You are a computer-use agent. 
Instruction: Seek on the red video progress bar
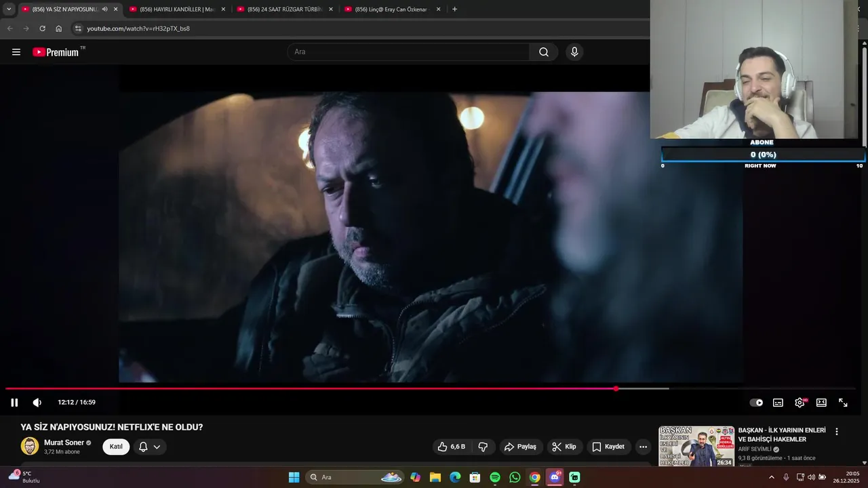tap(430, 389)
